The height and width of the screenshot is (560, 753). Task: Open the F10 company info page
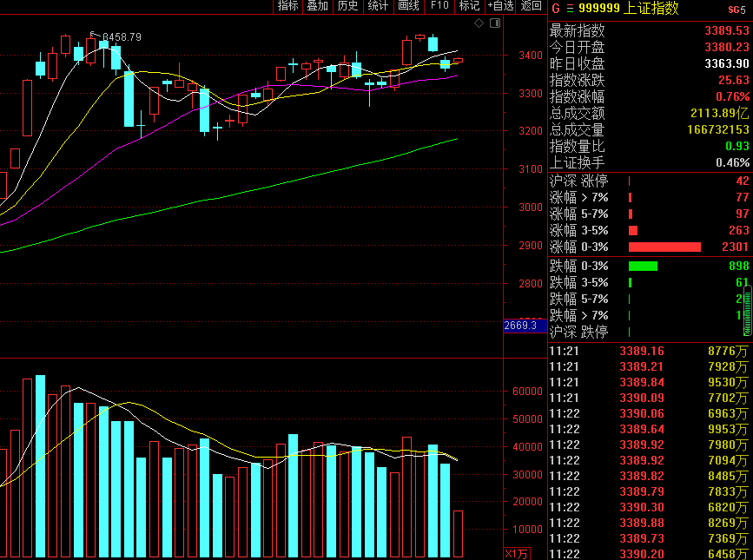click(439, 6)
